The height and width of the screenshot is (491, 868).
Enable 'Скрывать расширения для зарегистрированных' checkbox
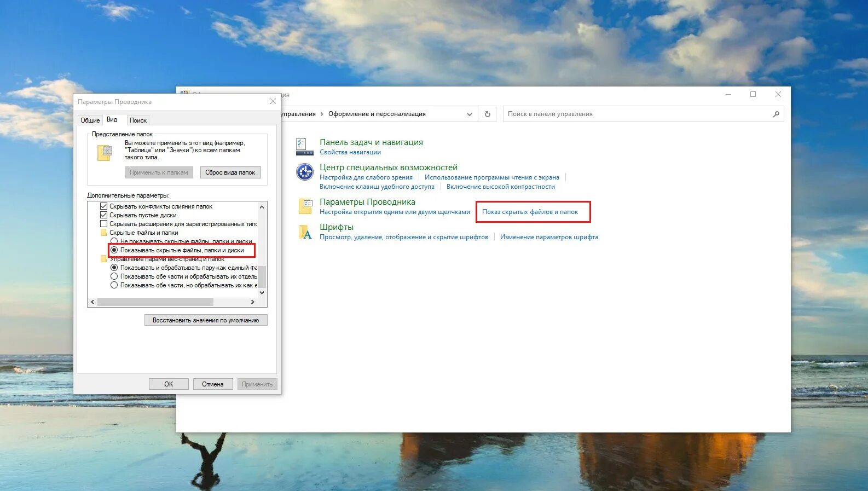point(103,224)
